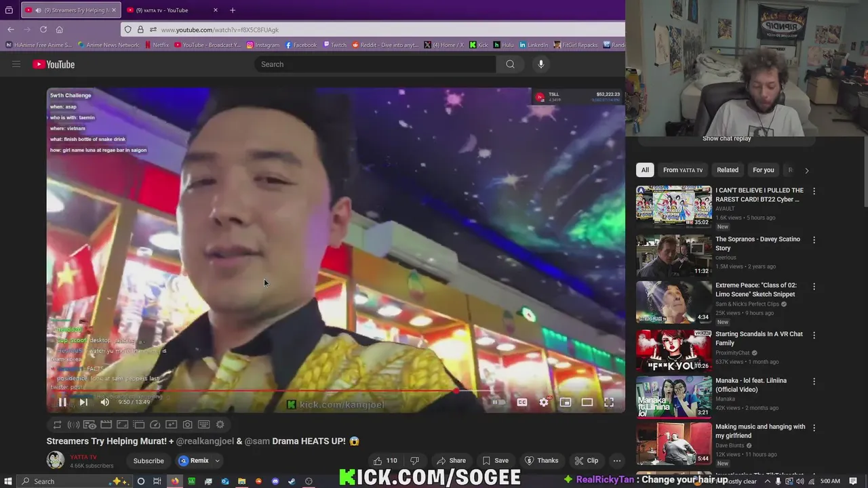868x488 pixels.
Task: Open the player settings gear
Action: click(x=544, y=403)
